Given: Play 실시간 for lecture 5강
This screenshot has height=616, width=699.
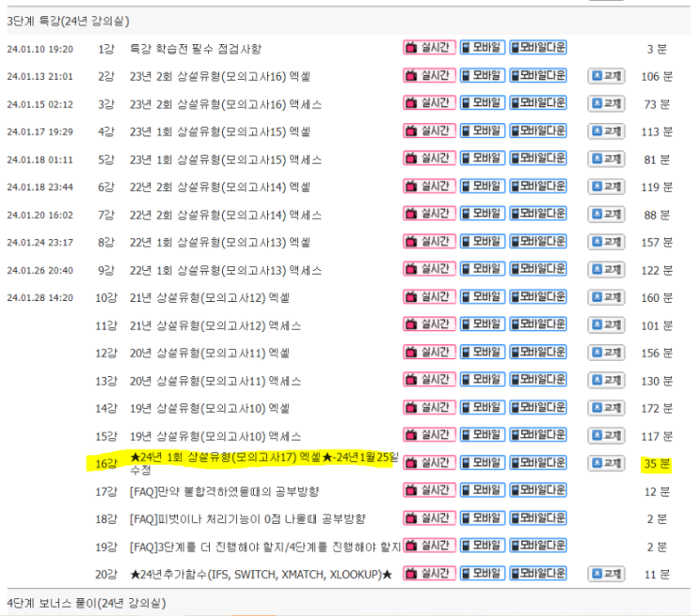Looking at the screenshot, I should 429,158.
